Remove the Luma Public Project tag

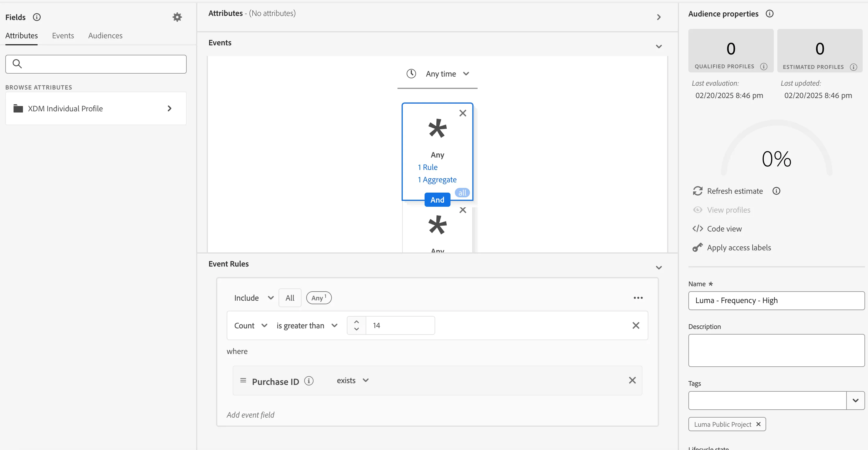[758, 424]
